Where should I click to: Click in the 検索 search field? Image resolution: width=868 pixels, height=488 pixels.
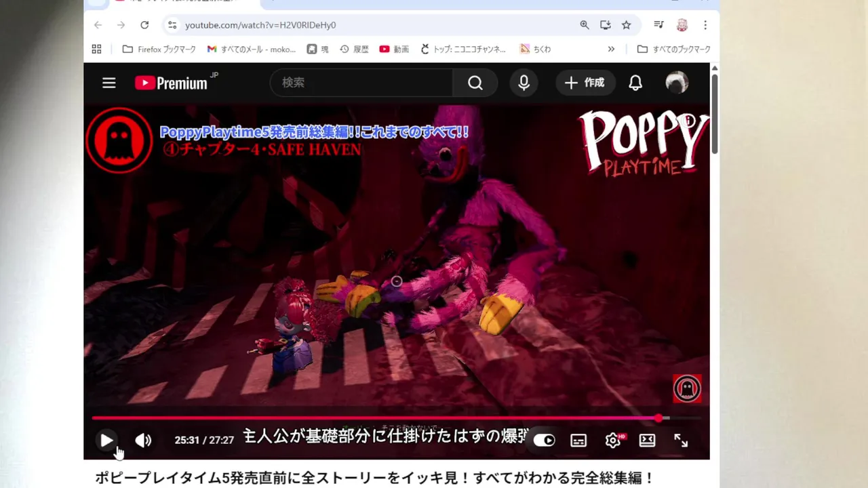tap(361, 83)
